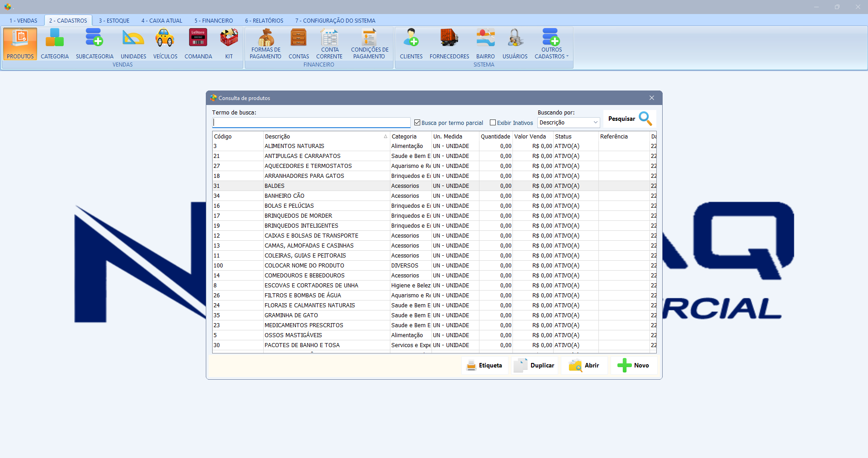Open Formas de Pagamento money bag icon
Viewport: 868px width, 458px height.
[266, 43]
